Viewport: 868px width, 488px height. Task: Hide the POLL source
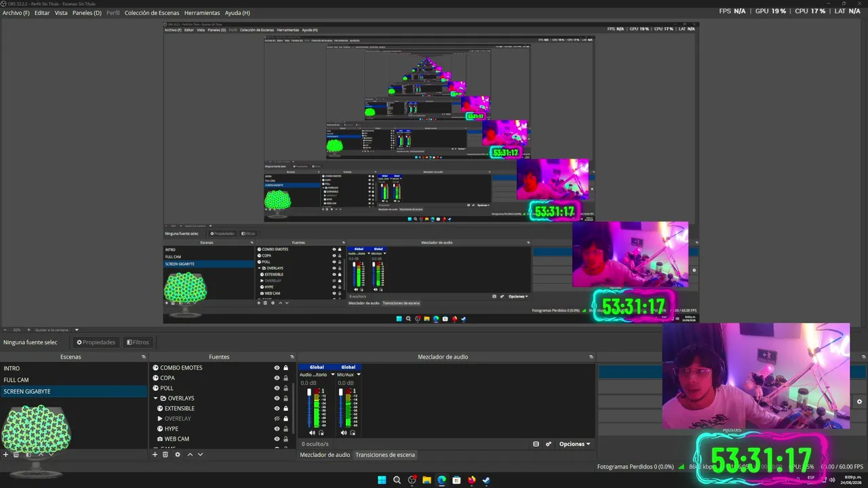pos(277,388)
